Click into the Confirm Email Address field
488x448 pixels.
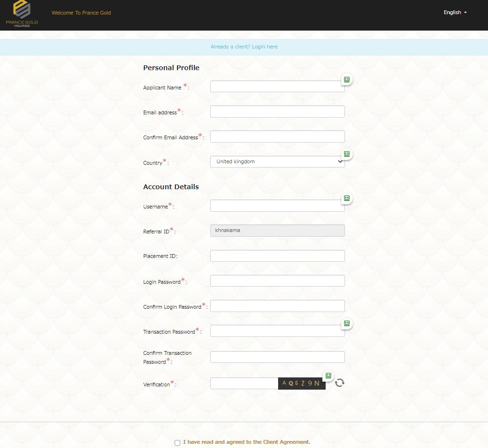(x=277, y=136)
